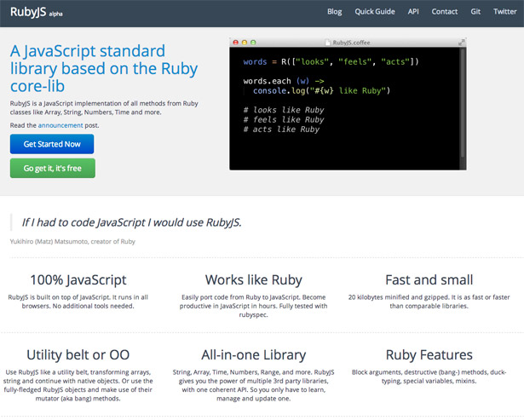Click the fullscreen arrows in code window
The image size is (524, 420).
tap(461, 43)
